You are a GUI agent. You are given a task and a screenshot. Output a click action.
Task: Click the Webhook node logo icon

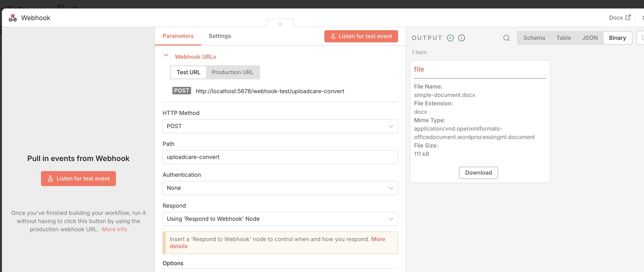tap(13, 18)
